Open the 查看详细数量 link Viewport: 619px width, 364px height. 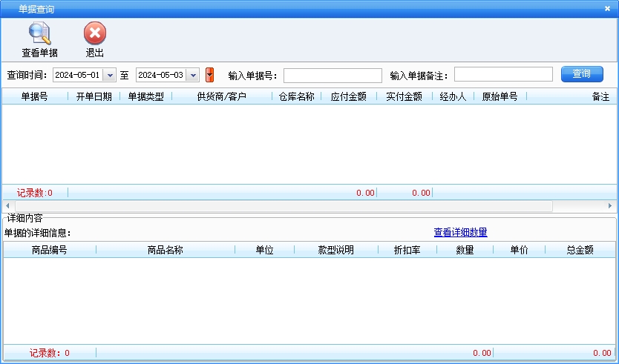point(460,233)
